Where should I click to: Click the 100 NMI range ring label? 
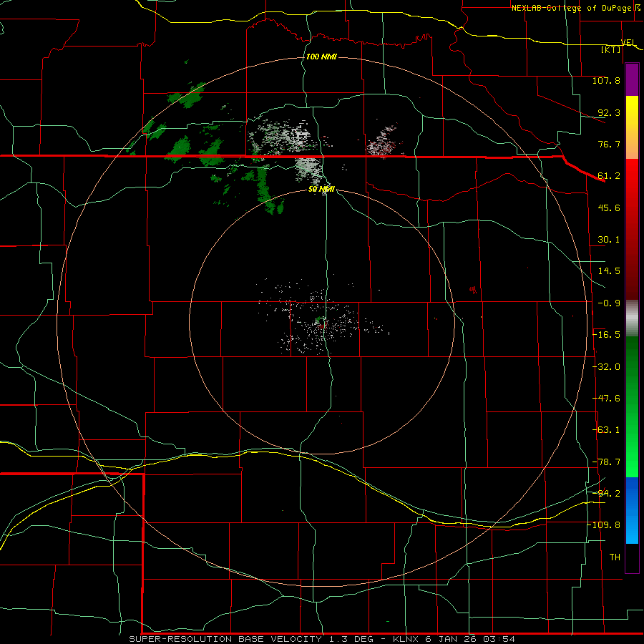[x=321, y=57]
